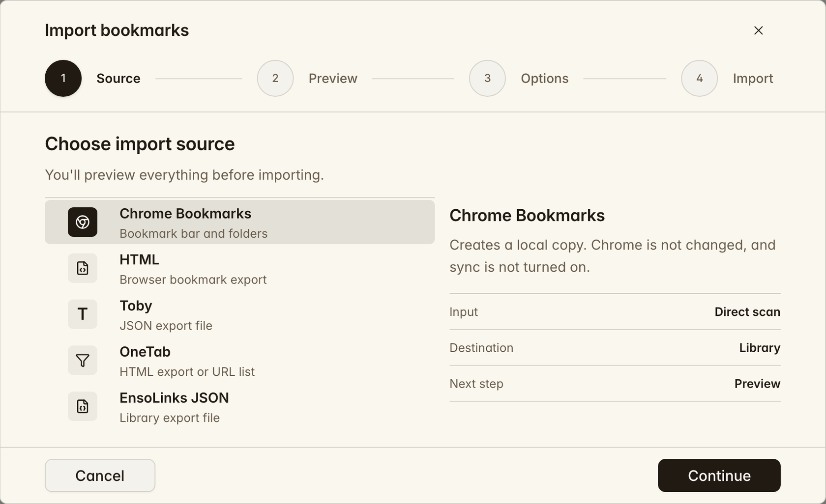826x504 pixels.
Task: Go to step 1 Source
Action: 63,79
